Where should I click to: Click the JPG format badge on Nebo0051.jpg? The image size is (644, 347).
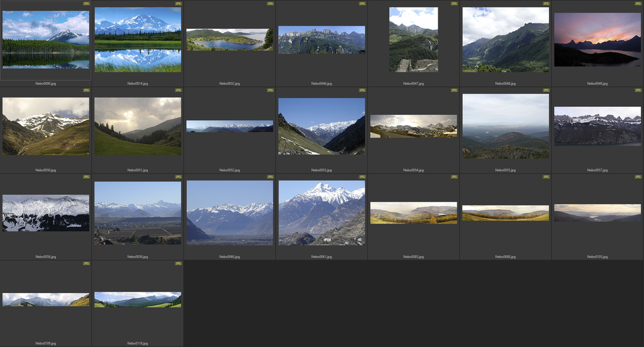pos(178,90)
